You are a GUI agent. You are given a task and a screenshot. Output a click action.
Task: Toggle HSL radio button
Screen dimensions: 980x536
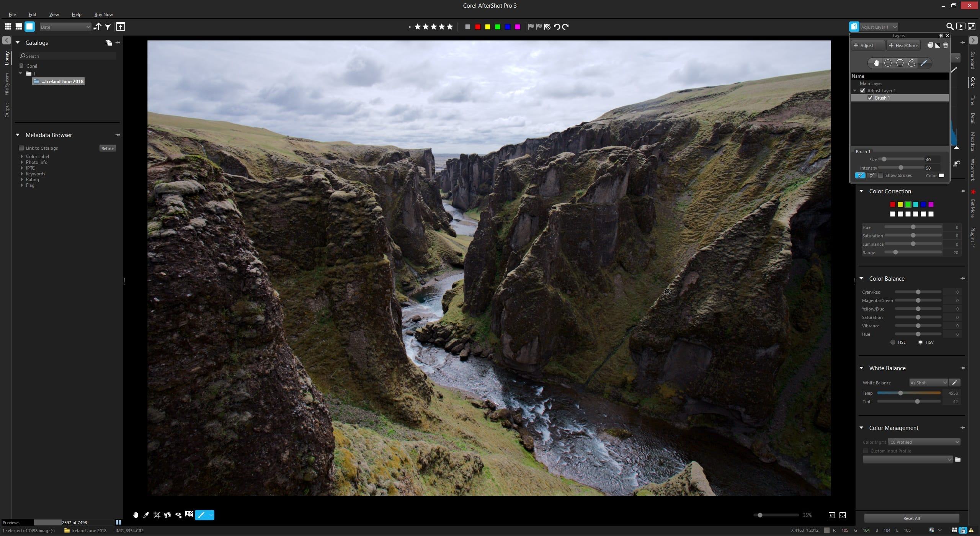click(x=893, y=342)
